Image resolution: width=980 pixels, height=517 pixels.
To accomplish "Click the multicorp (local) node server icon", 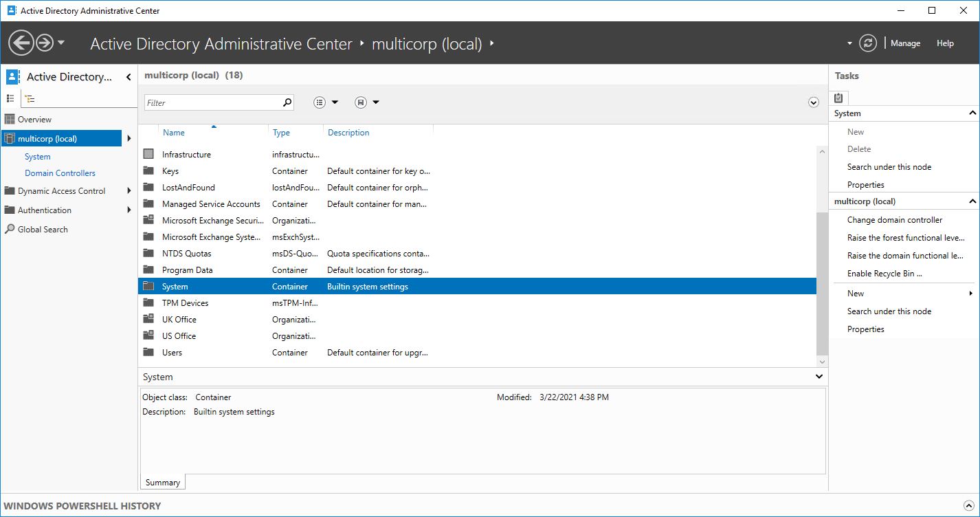I will pyautogui.click(x=10, y=139).
